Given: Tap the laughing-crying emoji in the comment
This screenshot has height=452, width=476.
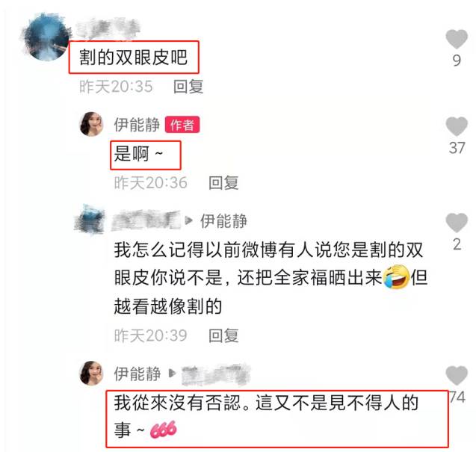Looking at the screenshot, I should 396,277.
